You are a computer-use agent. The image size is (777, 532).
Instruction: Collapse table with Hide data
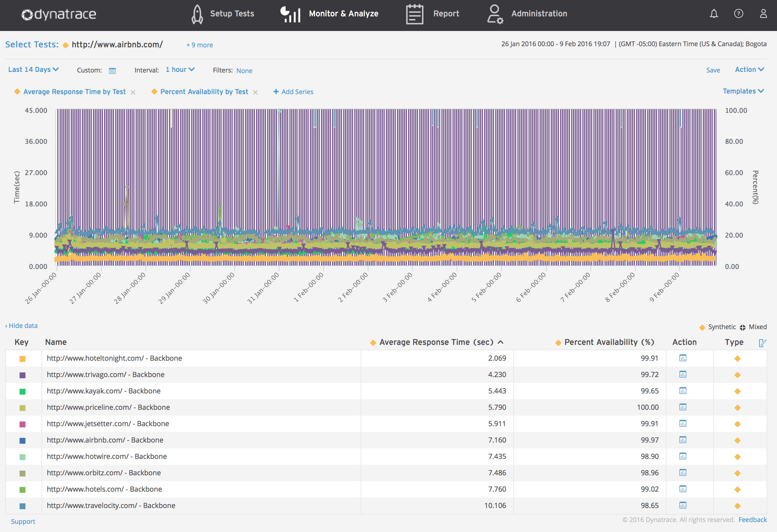21,326
